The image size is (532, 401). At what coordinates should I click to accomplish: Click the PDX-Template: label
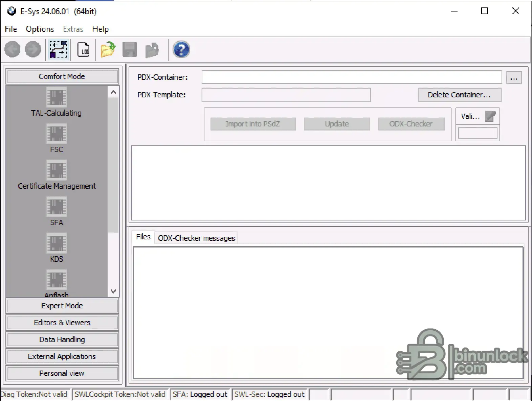(x=162, y=95)
